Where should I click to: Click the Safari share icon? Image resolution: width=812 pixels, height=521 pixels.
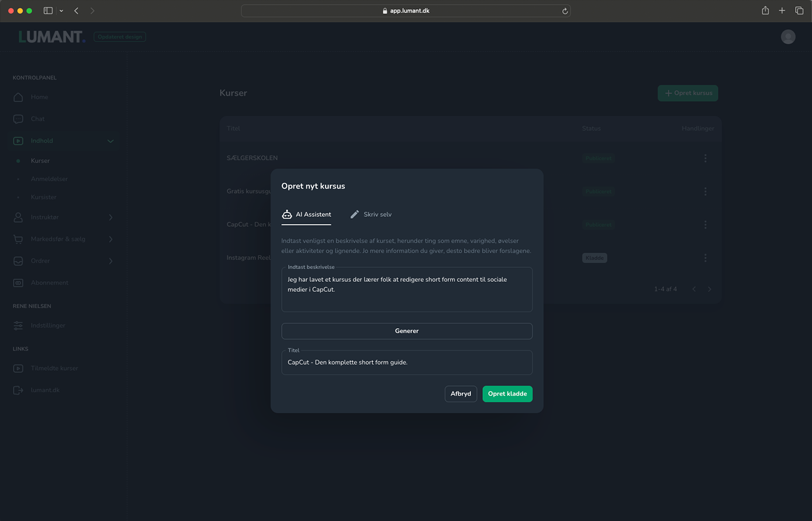point(765,11)
